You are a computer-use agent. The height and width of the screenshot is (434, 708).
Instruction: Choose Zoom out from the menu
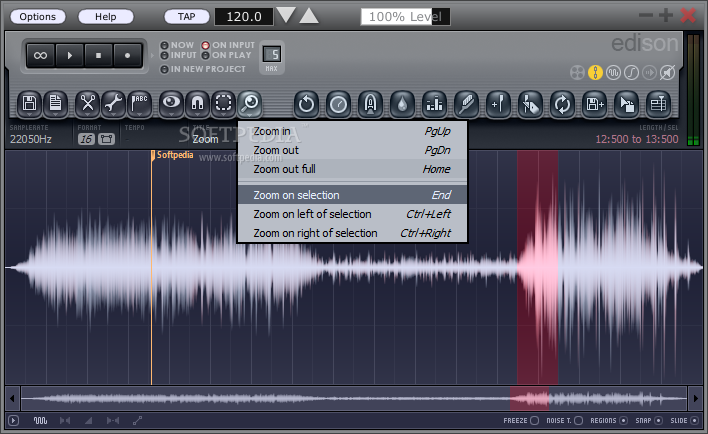(x=352, y=150)
